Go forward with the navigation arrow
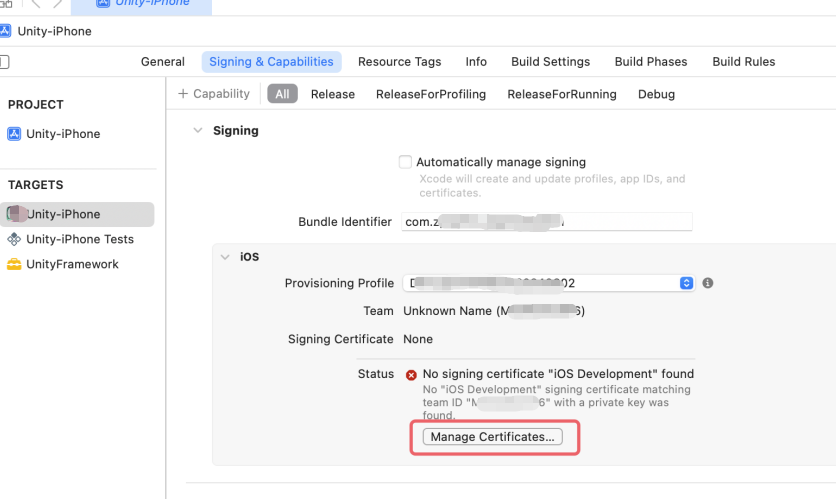This screenshot has width=836, height=499. 57,4
